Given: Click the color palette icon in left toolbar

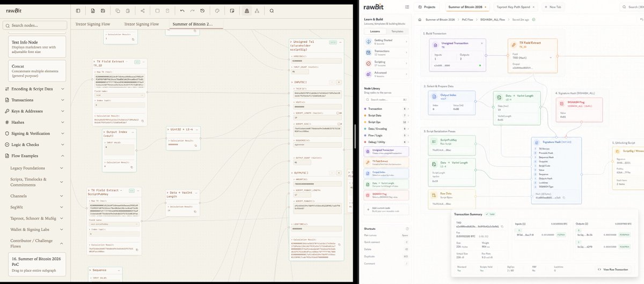Looking at the screenshot, I should 217,10.
